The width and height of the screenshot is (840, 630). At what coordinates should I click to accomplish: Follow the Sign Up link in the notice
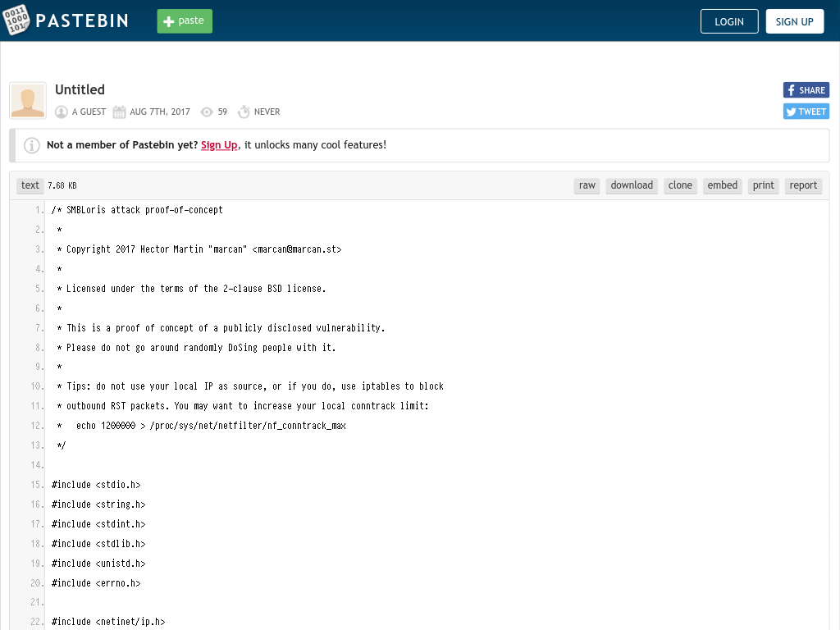pos(219,145)
